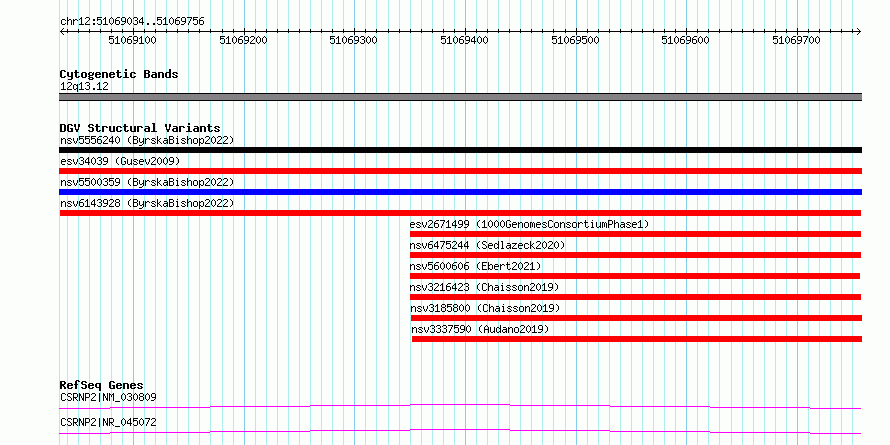The image size is (890, 445).
Task: Select the gray 12q13.12 cytogenetic band bar
Action: (461, 97)
